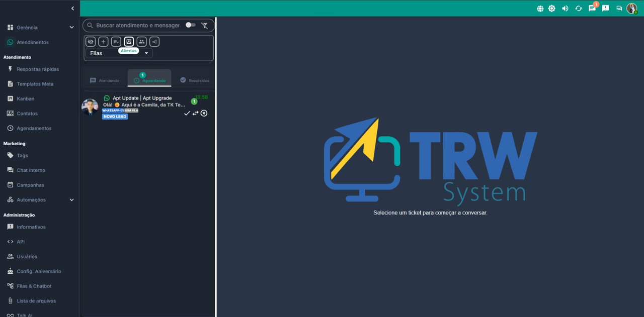Expand the Automações submenu

click(x=40, y=200)
